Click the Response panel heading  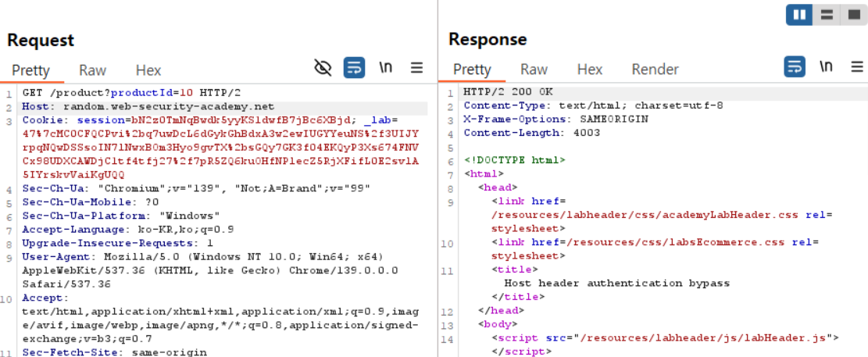tap(488, 39)
